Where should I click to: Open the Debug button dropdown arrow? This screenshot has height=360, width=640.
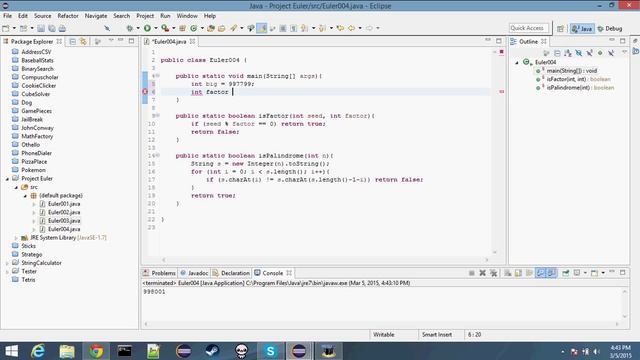coord(138,28)
